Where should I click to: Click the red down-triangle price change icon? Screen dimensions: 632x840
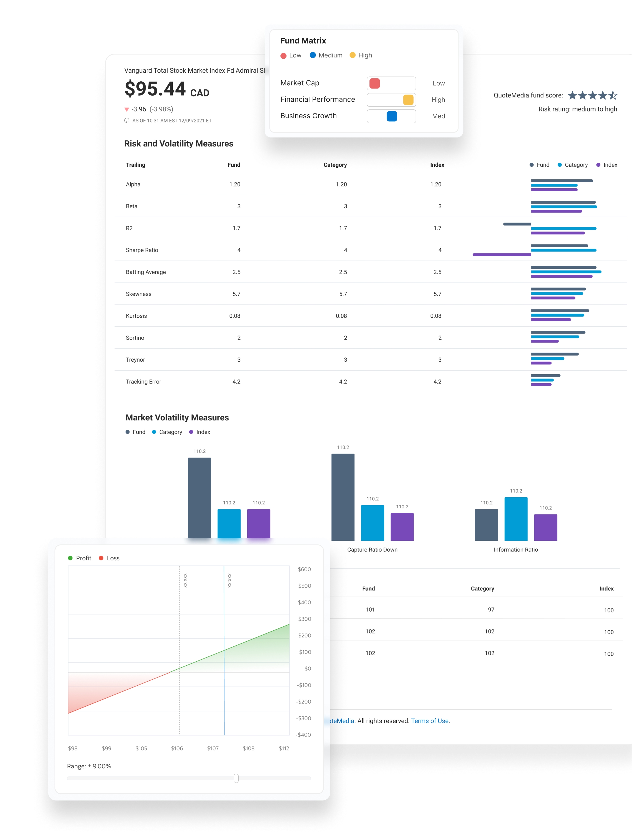127,110
